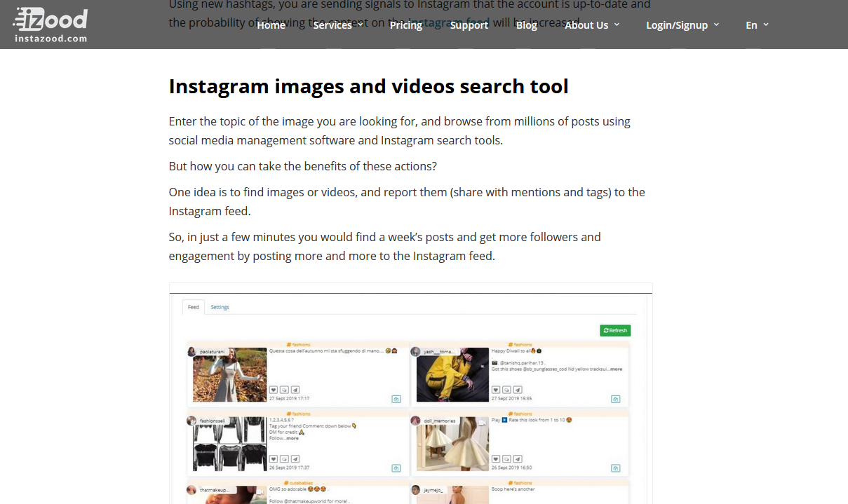
Task: Open the Pricing page
Action: point(405,25)
